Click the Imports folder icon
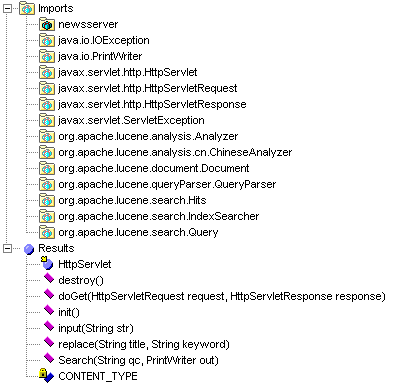The width and height of the screenshot is (393, 386). 27,8
